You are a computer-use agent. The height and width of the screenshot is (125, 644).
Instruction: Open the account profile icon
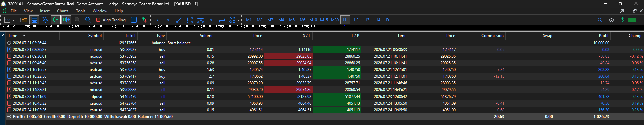[x=611, y=20]
